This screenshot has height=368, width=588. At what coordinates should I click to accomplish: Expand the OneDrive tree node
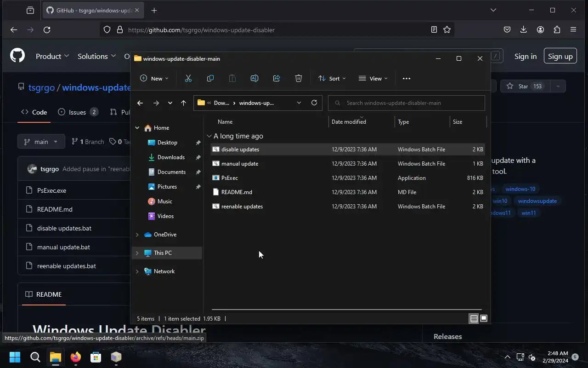137,235
